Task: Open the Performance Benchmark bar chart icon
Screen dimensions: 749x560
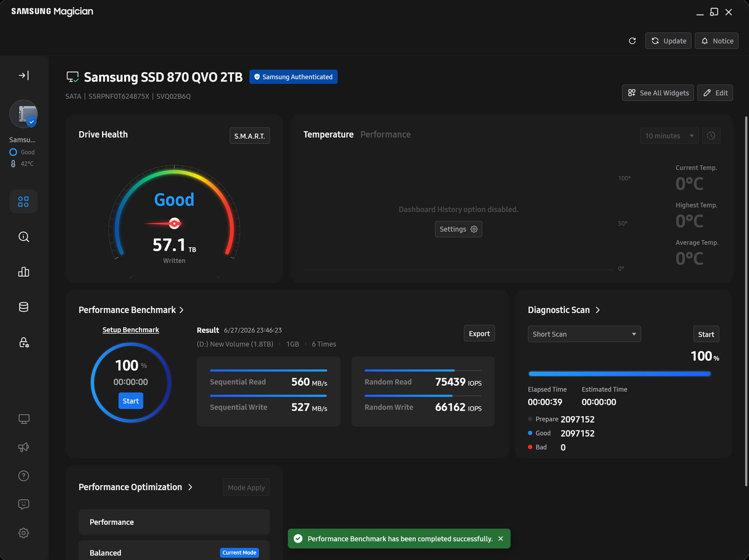Action: tap(24, 272)
